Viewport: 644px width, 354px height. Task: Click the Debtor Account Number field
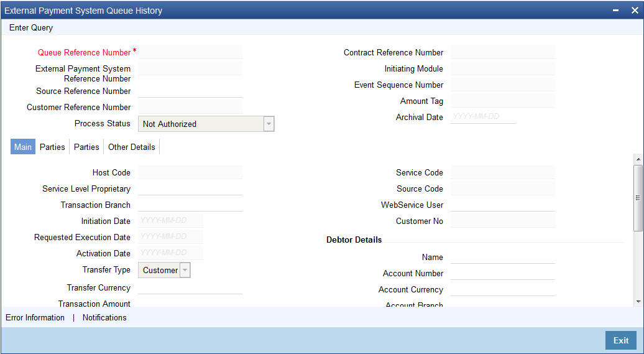[x=503, y=273]
